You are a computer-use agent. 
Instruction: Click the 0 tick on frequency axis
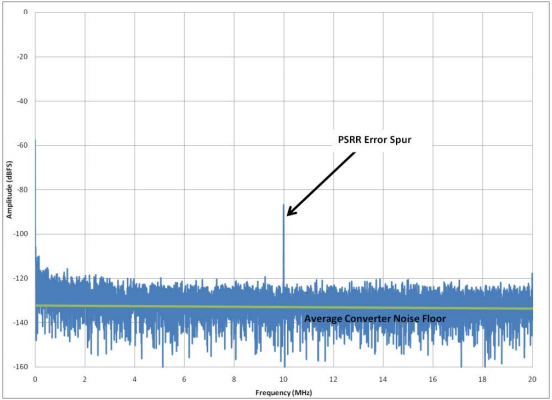click(35, 379)
